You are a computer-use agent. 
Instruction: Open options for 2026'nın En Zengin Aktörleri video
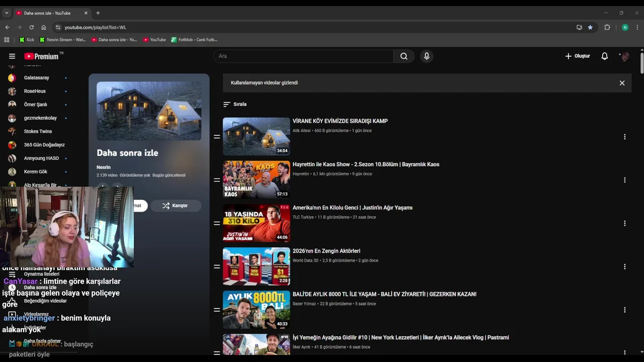pyautogui.click(x=624, y=266)
